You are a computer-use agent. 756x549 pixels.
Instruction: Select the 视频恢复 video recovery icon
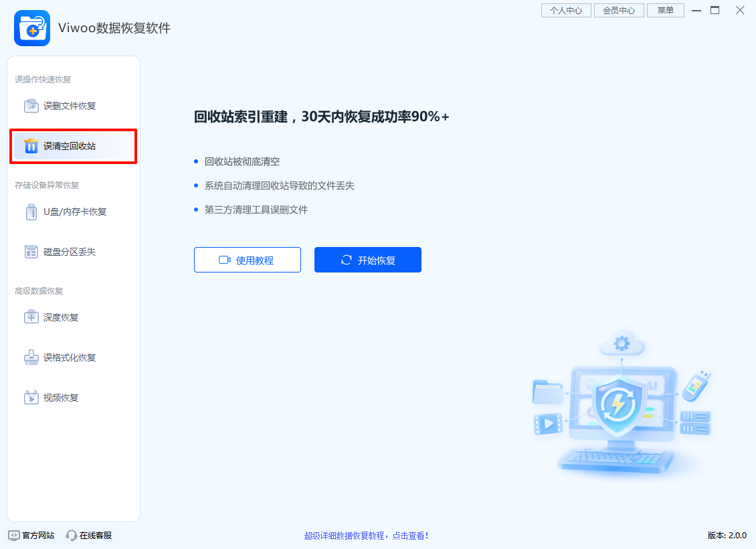(31, 397)
